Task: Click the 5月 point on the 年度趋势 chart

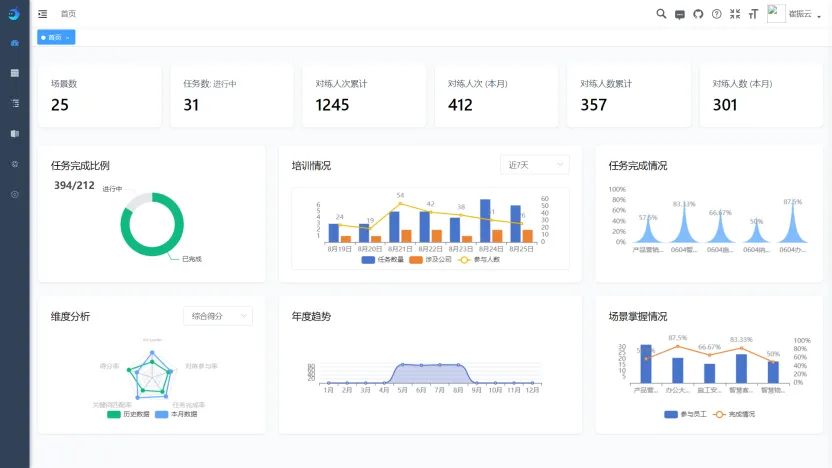Action: point(402,365)
